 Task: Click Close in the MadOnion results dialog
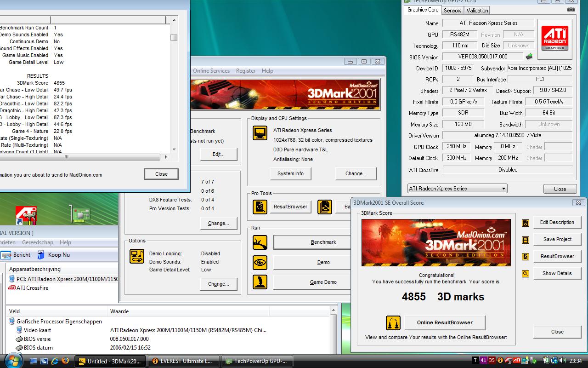pyautogui.click(x=161, y=174)
